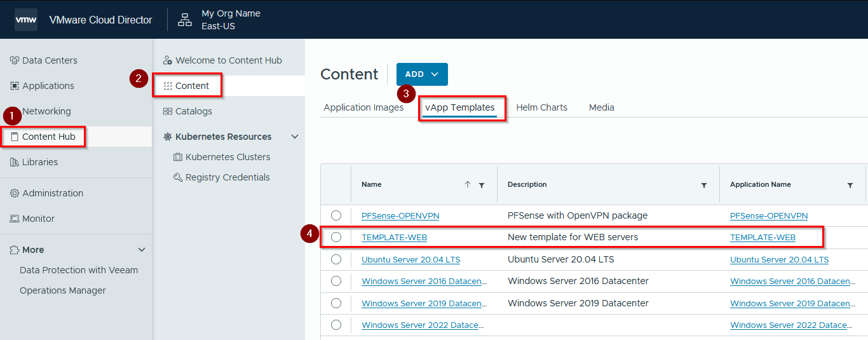
Task: Open Operations Manager in the sidebar
Action: point(63,290)
